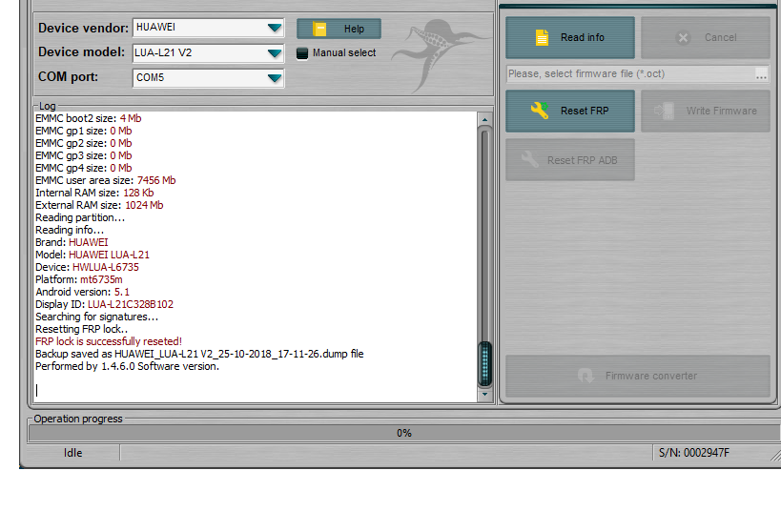
Task: Click the S/N: 0002947F status entry
Action: tap(694, 453)
